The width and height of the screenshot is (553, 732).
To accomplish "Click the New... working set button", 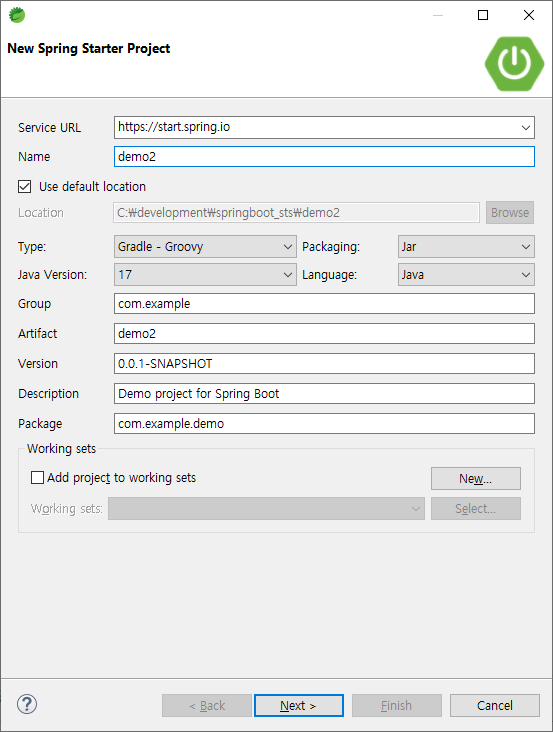I will 476,479.
